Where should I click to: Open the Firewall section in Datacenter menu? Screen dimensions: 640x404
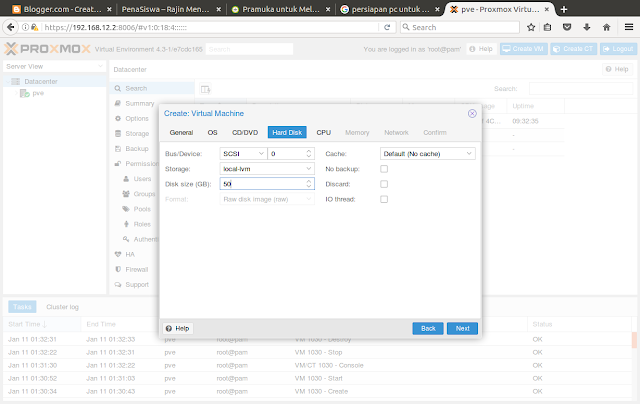click(x=136, y=270)
